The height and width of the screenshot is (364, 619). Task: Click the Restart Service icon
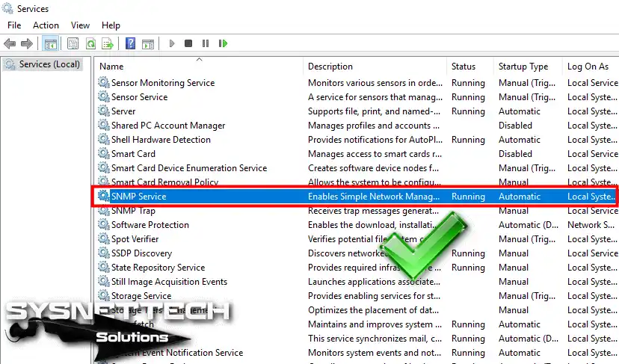[223, 43]
